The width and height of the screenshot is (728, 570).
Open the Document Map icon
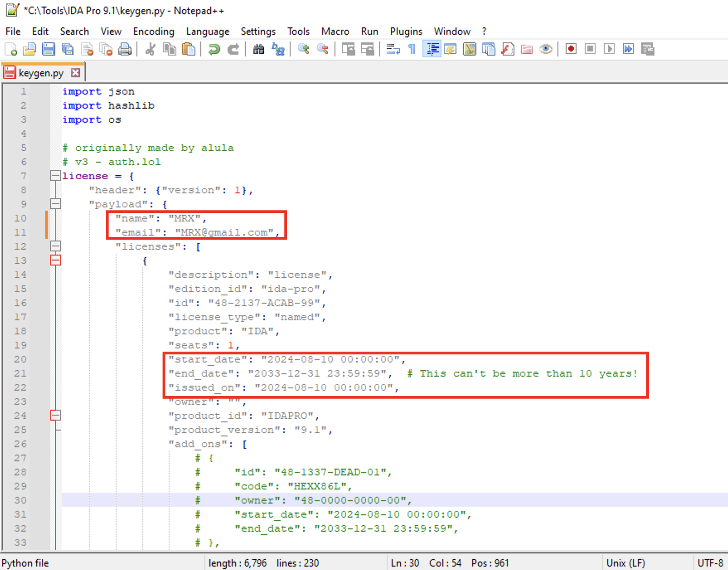click(x=470, y=49)
